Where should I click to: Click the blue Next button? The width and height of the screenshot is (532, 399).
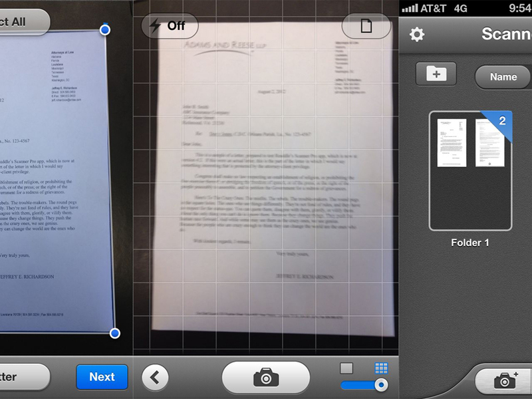tap(102, 377)
